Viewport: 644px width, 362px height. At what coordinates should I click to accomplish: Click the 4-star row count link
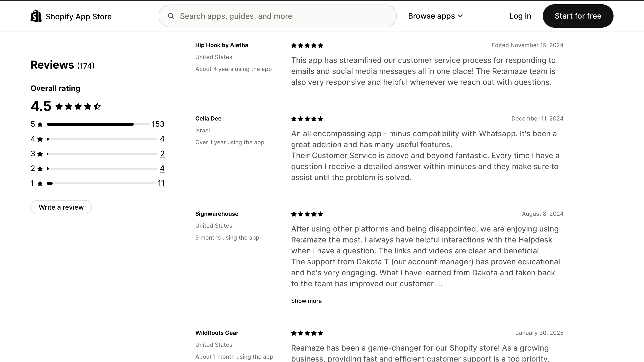pos(162,139)
